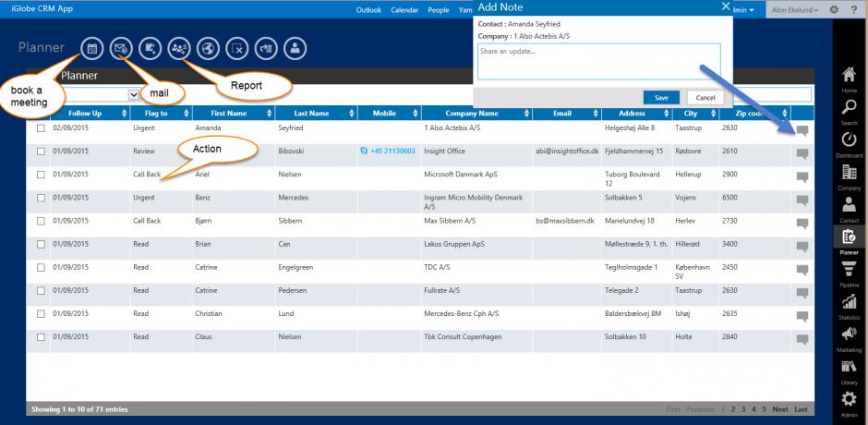
Task: Click the forward export toolbar icon
Action: (x=266, y=49)
